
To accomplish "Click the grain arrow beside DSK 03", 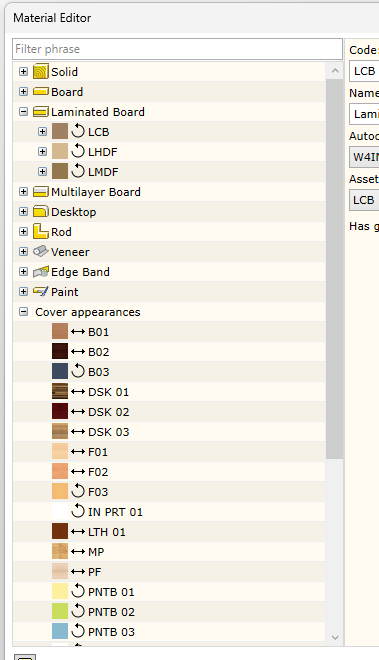I will coord(78,431).
